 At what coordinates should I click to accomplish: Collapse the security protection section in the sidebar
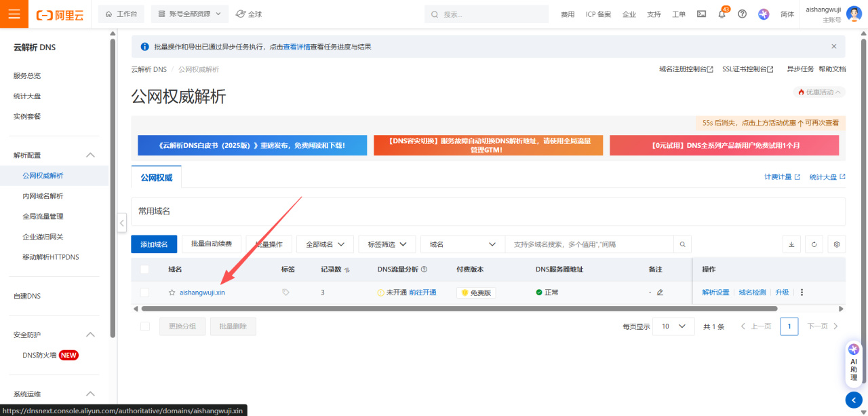(x=90, y=335)
